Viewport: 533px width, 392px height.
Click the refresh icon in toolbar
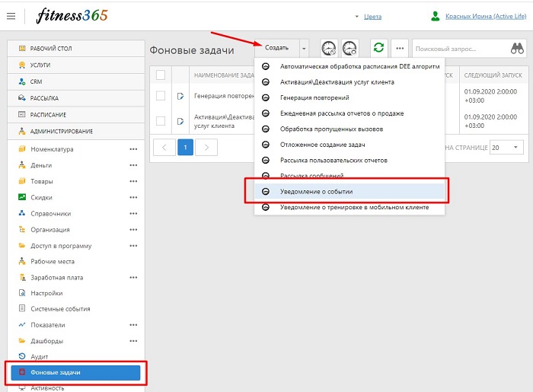point(378,48)
